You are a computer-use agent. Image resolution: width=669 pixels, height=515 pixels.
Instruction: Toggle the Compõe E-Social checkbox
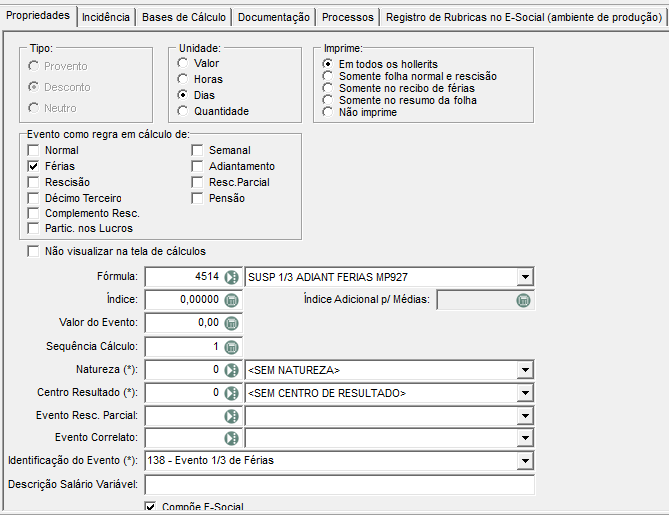pos(150,506)
